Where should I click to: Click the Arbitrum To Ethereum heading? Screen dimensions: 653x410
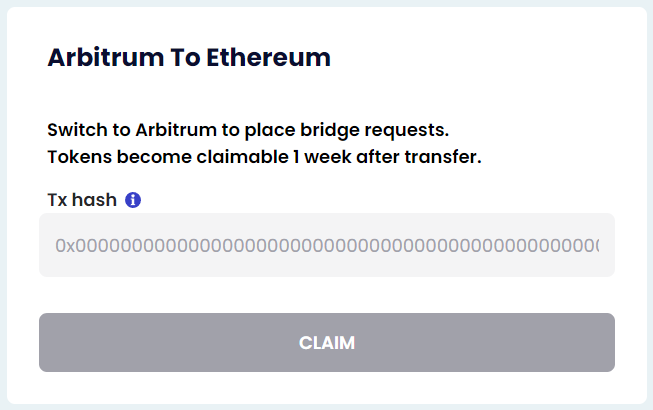tap(189, 57)
